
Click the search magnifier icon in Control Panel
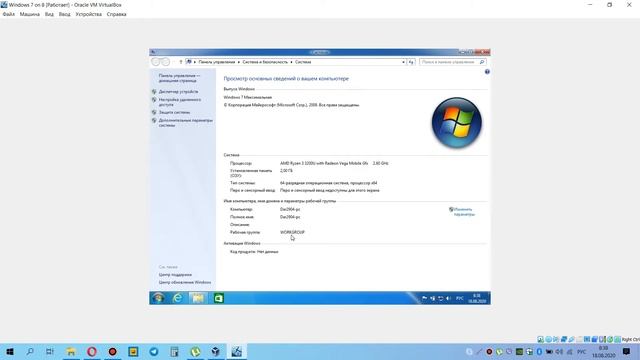(x=482, y=62)
